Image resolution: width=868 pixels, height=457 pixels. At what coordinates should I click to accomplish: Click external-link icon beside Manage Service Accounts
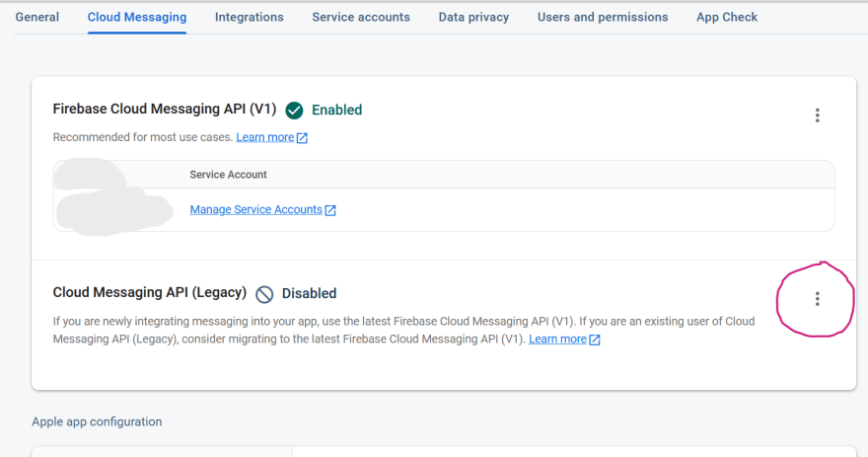(x=330, y=210)
